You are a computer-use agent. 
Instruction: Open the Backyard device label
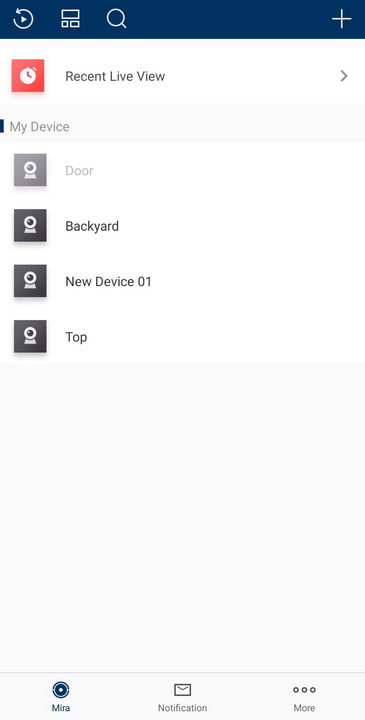pos(92,226)
